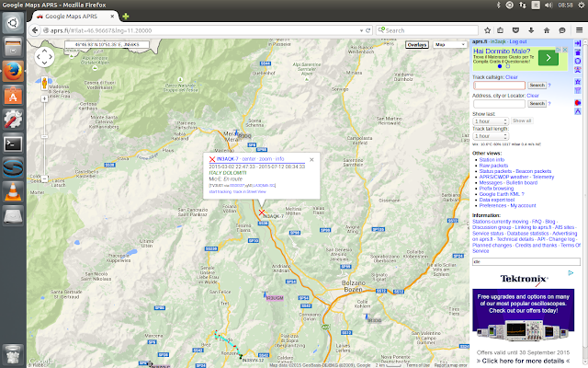
Task: Click the IN3AQK-7 red X station marker
Action: click(x=261, y=213)
